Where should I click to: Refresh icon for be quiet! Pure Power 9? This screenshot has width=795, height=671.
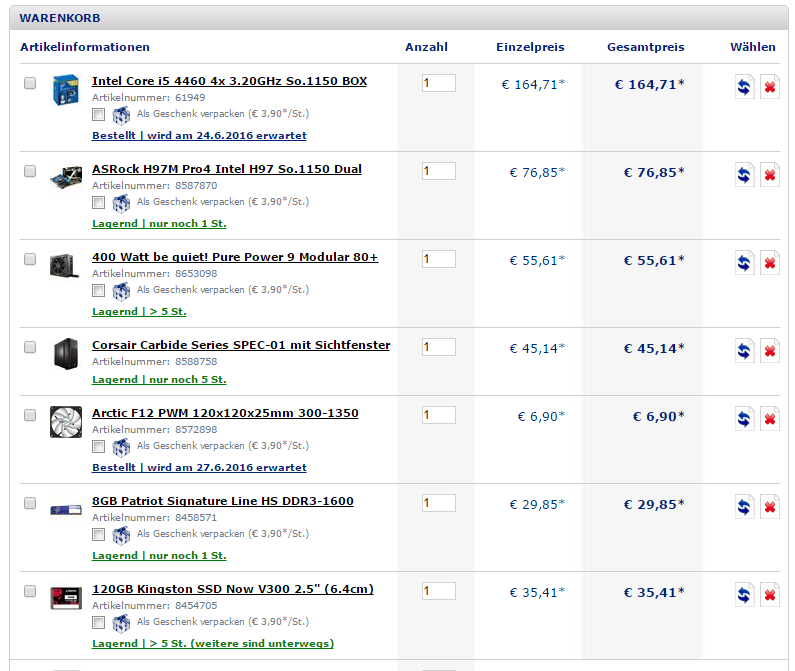(x=744, y=263)
